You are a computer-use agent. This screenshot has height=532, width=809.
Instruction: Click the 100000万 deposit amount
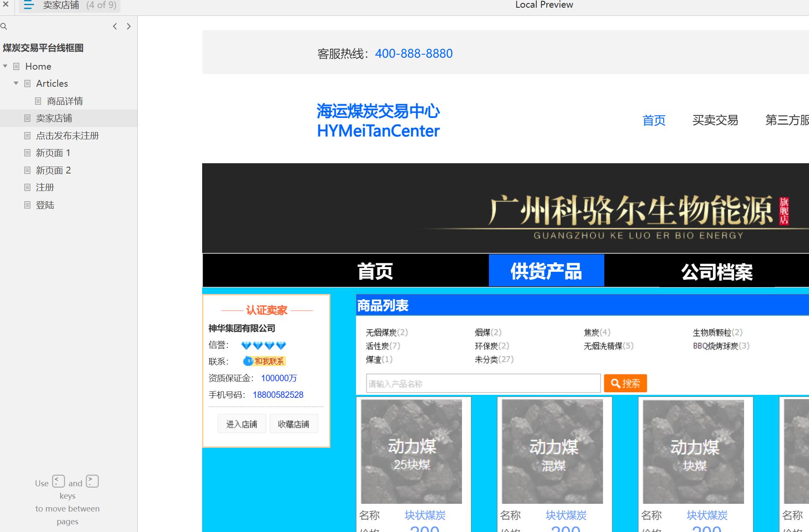click(279, 378)
